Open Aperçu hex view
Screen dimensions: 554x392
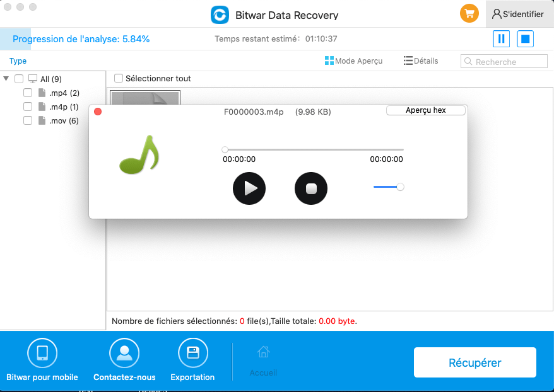click(x=425, y=110)
